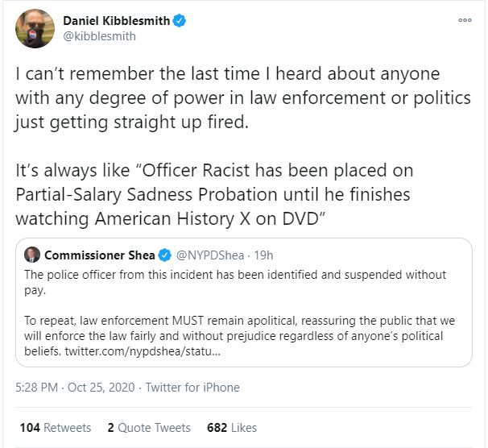
Task: Select the Commissioner Shea display name
Action: tap(100, 255)
